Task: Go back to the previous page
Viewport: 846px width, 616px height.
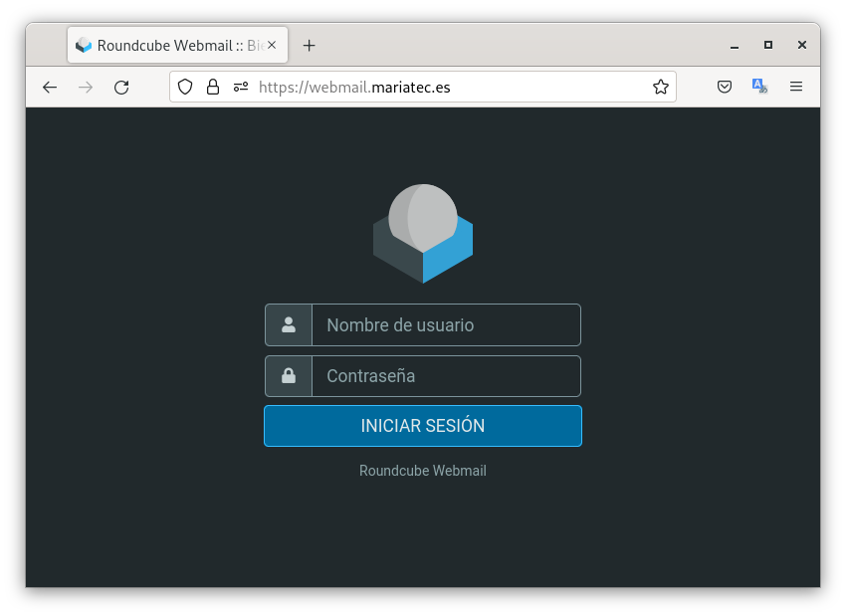Action: click(x=50, y=88)
